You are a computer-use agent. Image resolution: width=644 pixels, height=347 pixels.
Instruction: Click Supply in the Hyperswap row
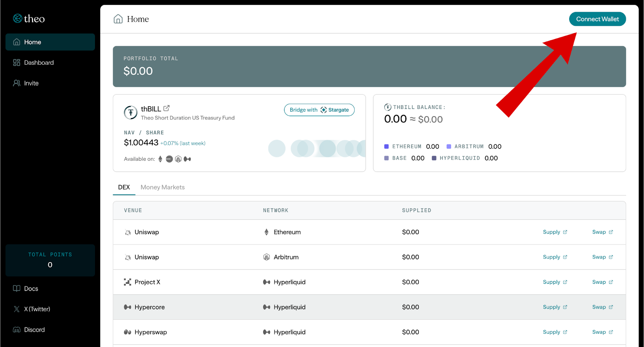[x=555, y=332]
